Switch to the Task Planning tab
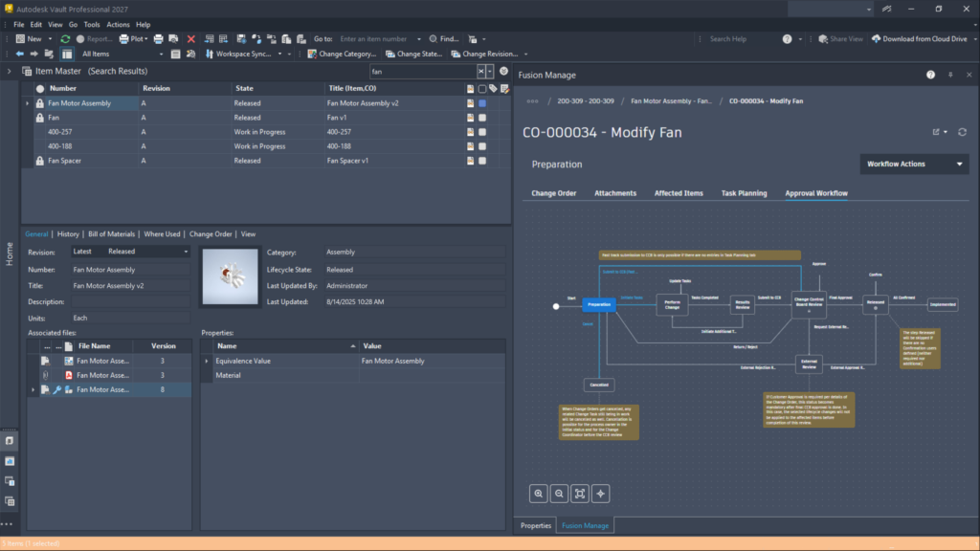Viewport: 980px width, 551px height. click(744, 193)
